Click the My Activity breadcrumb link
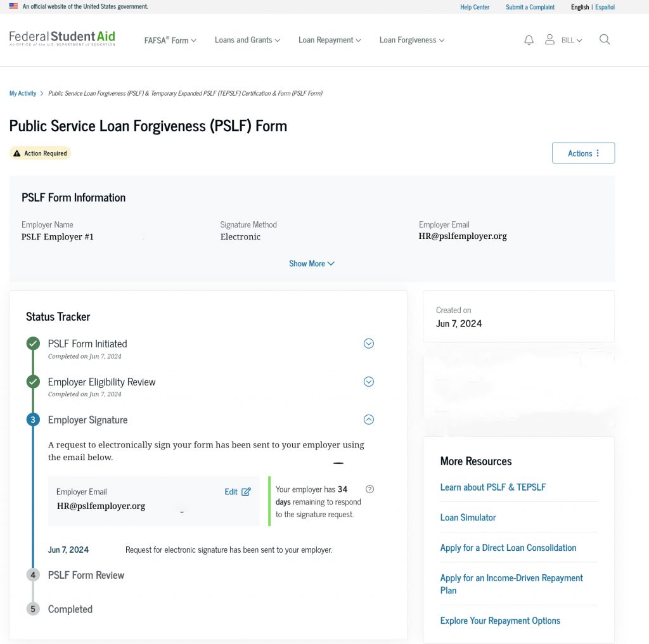This screenshot has height=644, width=649. pos(22,93)
